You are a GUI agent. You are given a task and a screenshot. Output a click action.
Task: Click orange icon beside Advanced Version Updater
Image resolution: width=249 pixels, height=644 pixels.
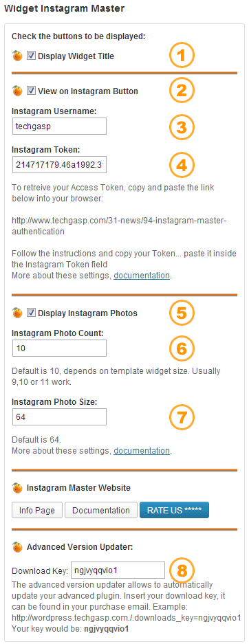tap(17, 547)
